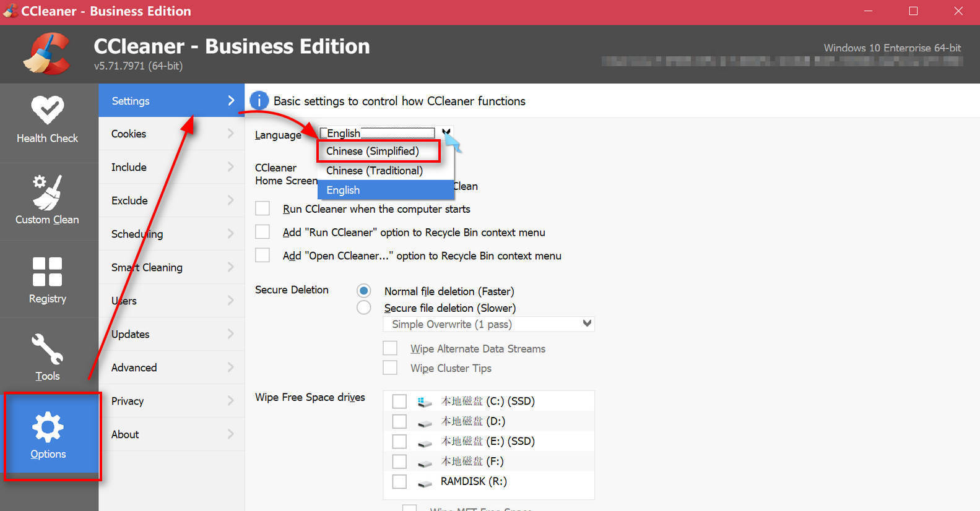The image size is (980, 511).
Task: Toggle Wipe Cluster Tips checkbox
Action: (390, 367)
